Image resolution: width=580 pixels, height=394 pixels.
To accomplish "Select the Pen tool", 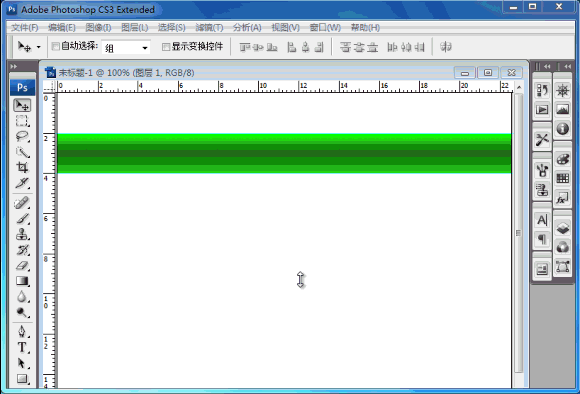I will [22, 331].
